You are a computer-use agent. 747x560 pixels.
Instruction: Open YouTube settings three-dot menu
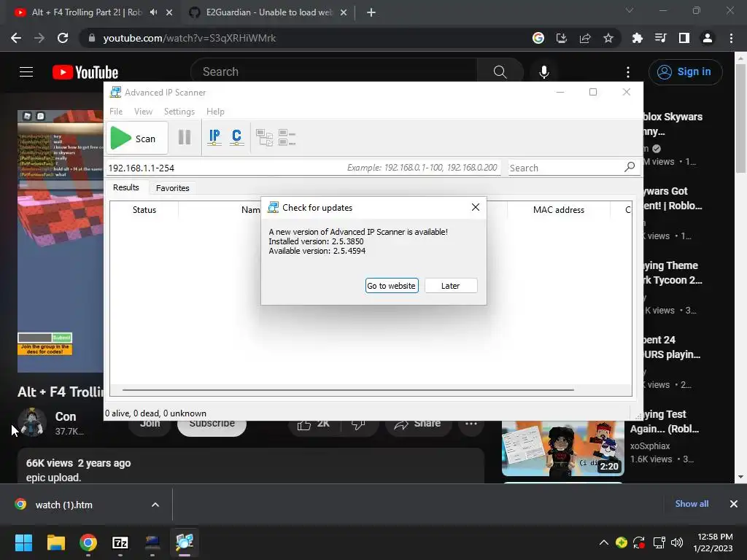click(628, 72)
